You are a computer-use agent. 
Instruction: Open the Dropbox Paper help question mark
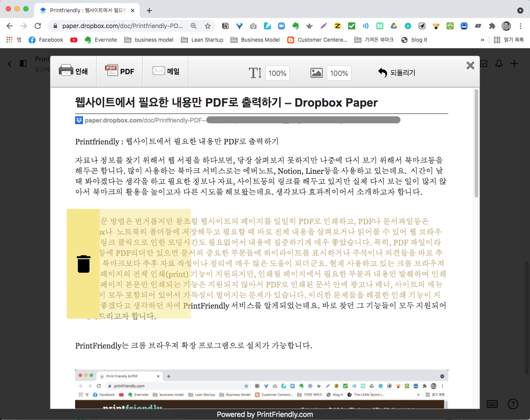coord(513,403)
